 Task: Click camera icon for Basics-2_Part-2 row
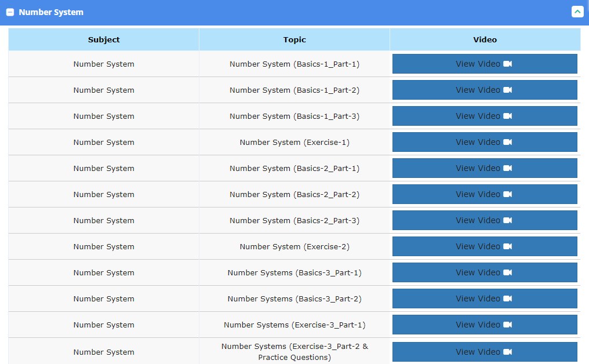point(507,194)
